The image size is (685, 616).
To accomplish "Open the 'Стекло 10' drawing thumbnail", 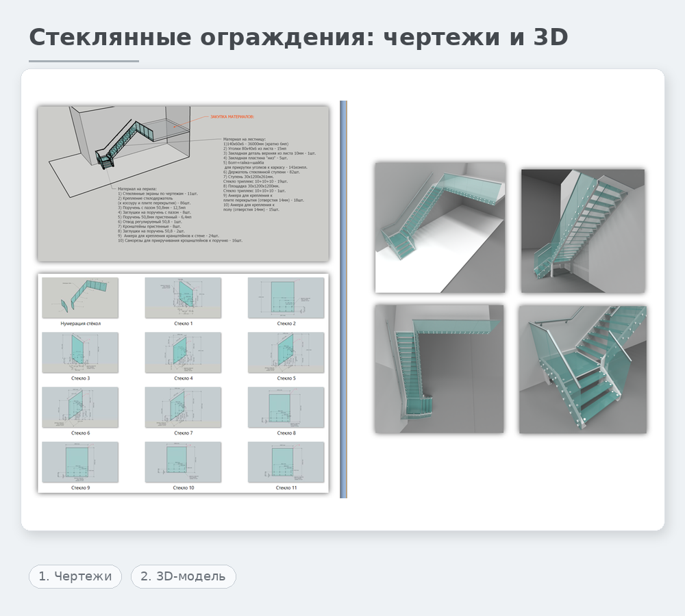I will tap(183, 462).
